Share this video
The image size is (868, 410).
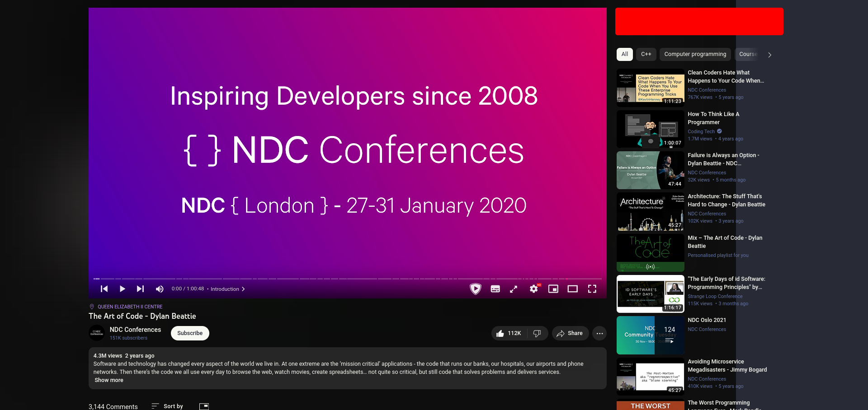click(570, 333)
